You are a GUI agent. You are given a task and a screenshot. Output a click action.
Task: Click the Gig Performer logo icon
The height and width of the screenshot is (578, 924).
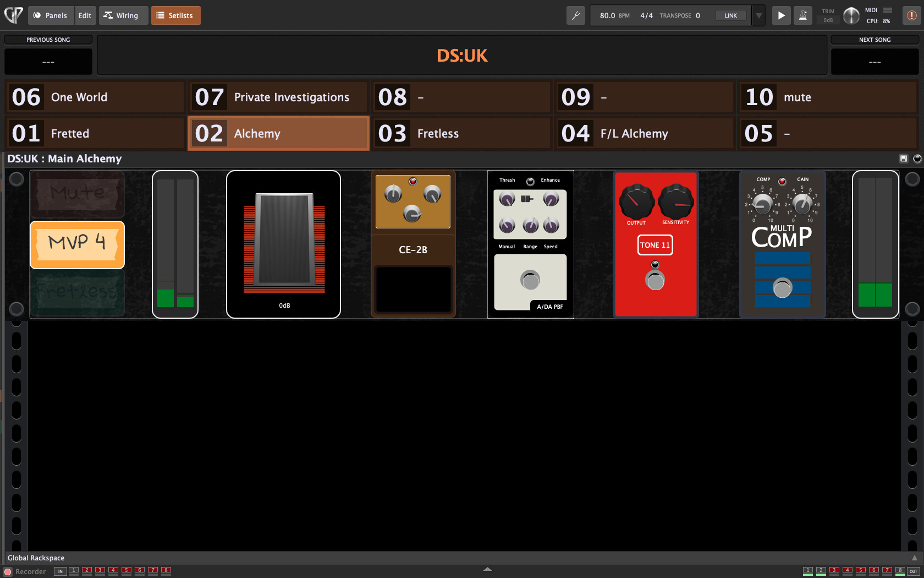(14, 15)
